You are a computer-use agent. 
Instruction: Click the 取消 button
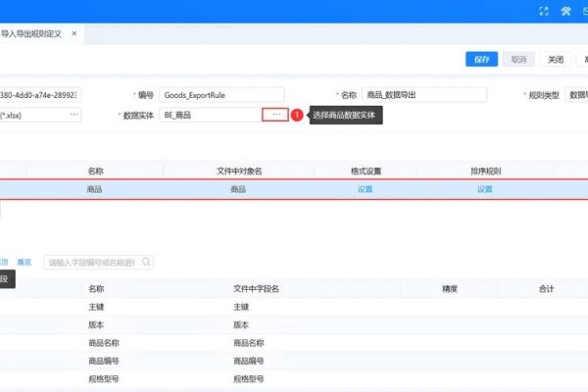pyautogui.click(x=518, y=59)
